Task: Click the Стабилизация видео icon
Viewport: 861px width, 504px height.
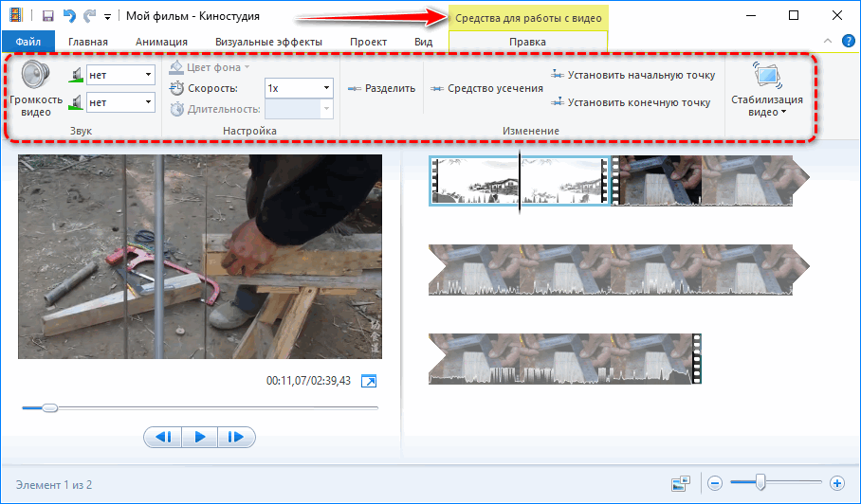Action: click(767, 77)
